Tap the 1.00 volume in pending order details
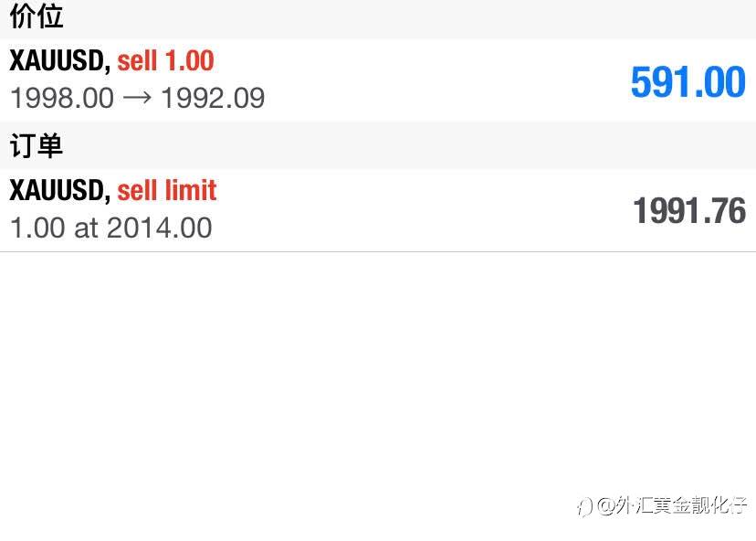 click(37, 228)
